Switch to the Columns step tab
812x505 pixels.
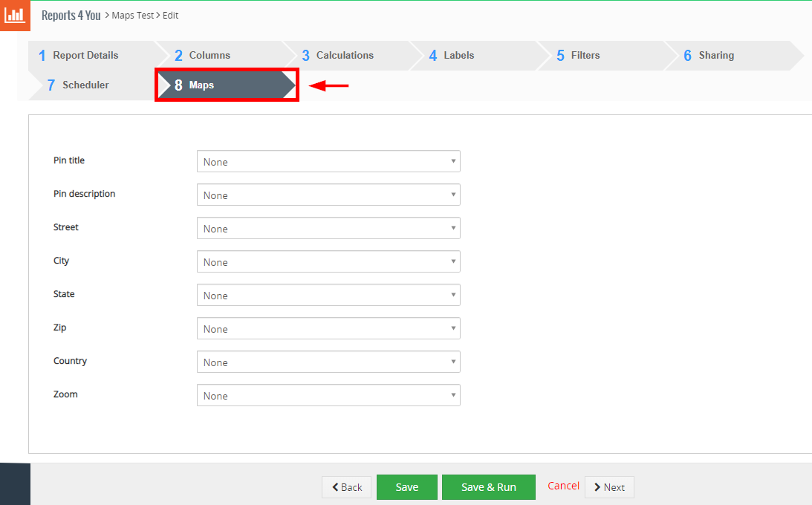tap(210, 56)
